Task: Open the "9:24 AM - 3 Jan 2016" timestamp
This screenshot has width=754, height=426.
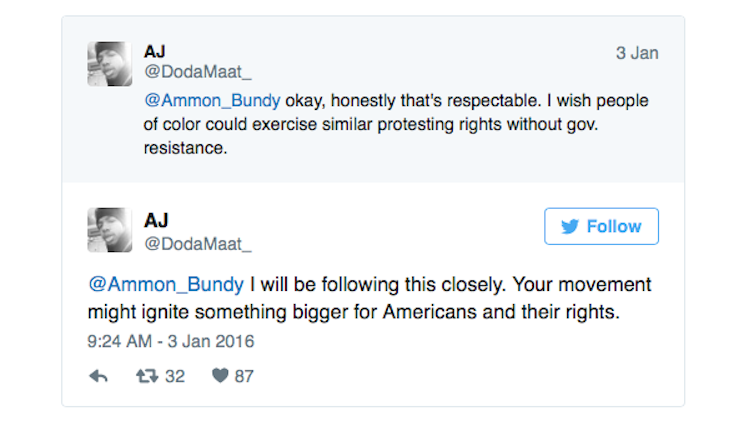Action: 171,341
